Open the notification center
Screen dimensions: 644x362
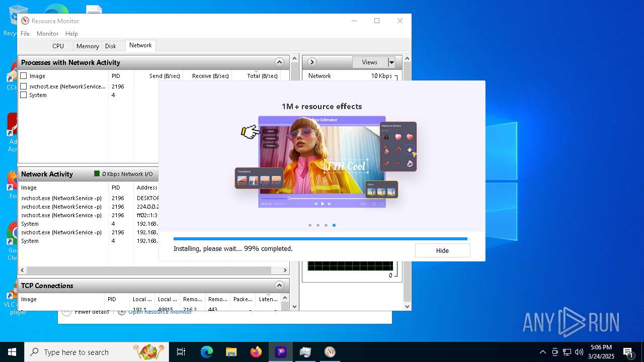tap(628, 352)
